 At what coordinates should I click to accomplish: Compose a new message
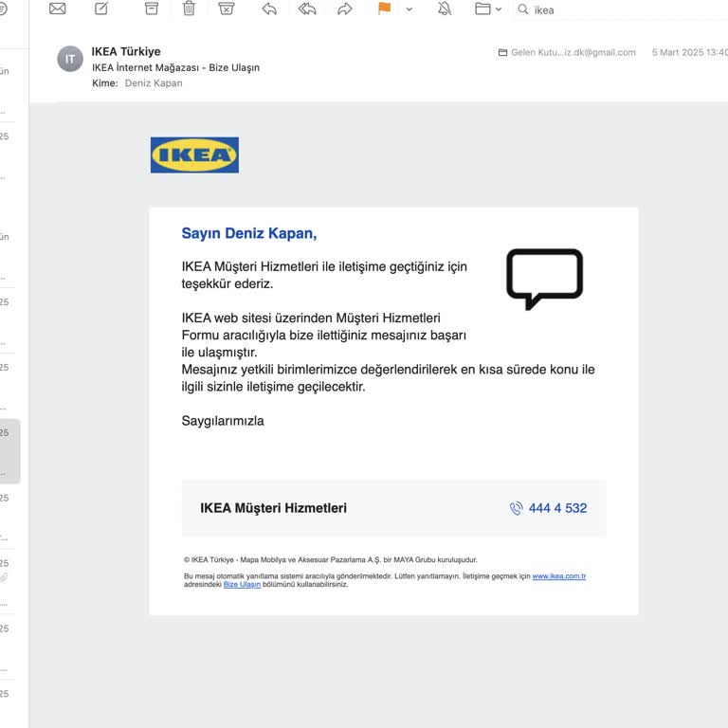pyautogui.click(x=101, y=9)
